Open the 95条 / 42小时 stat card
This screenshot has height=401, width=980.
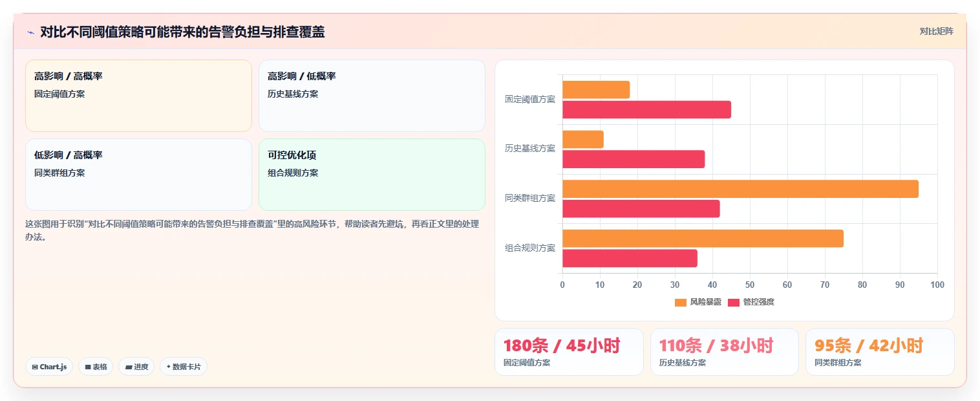pyautogui.click(x=880, y=352)
